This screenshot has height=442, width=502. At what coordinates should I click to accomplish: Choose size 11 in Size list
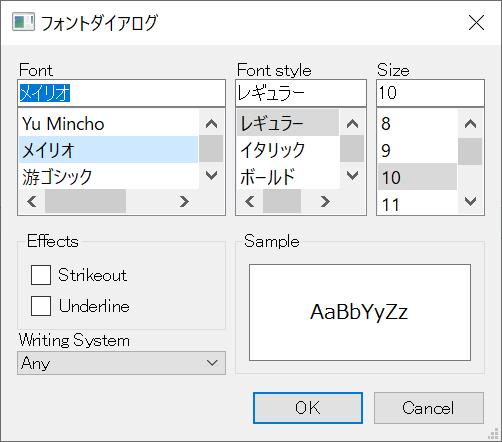pos(417,203)
